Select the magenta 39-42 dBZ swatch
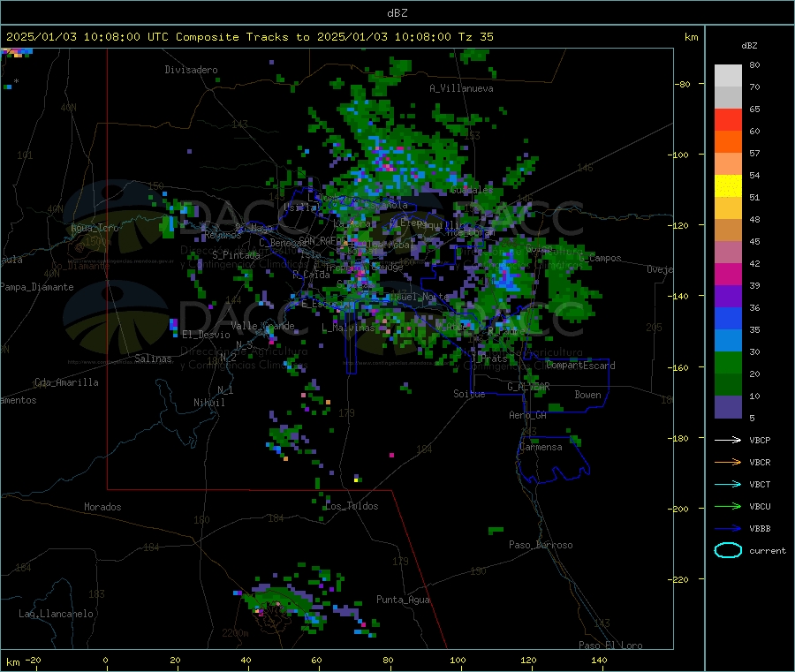 [728, 274]
